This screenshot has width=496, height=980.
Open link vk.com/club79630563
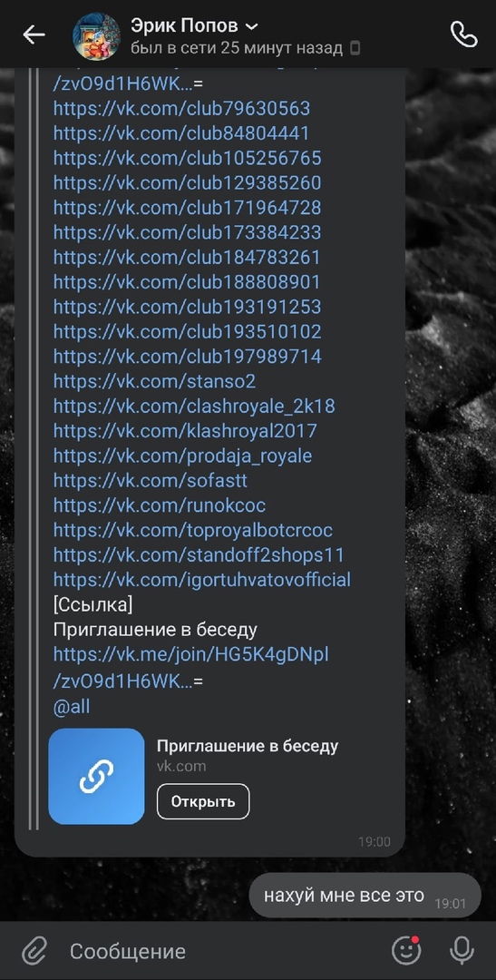pos(181,108)
